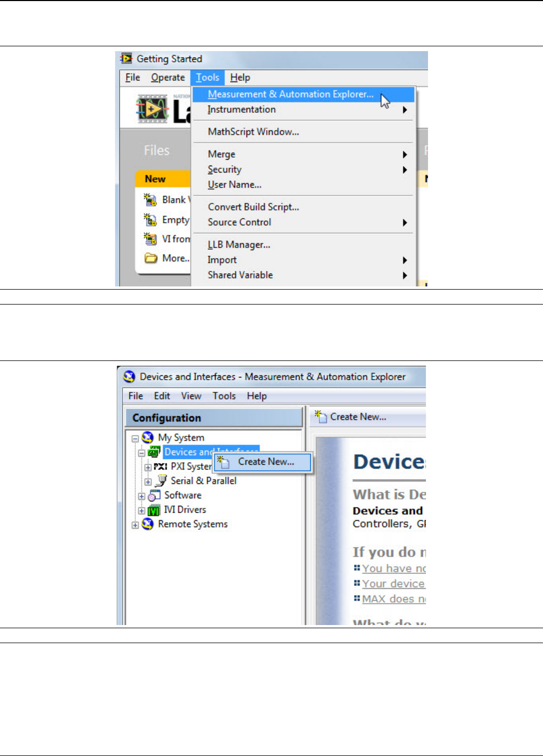Click the IVI Drivers icon

click(x=154, y=510)
